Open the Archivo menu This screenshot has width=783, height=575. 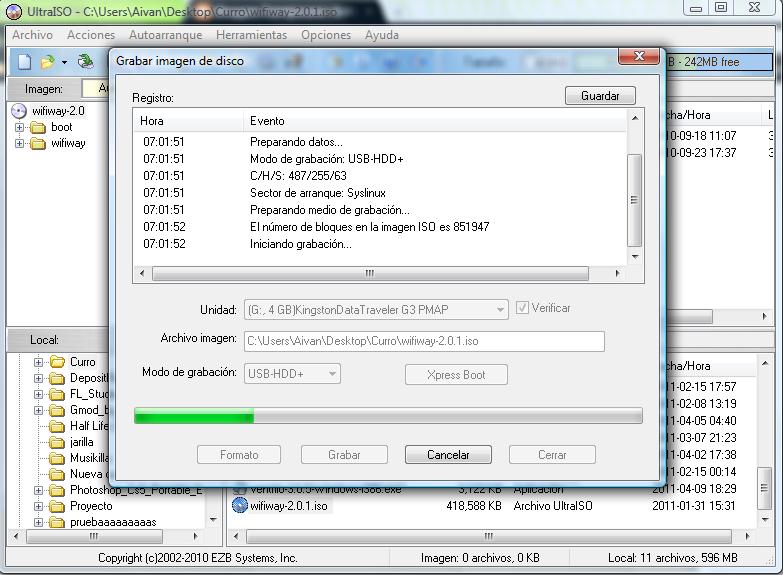(32, 35)
